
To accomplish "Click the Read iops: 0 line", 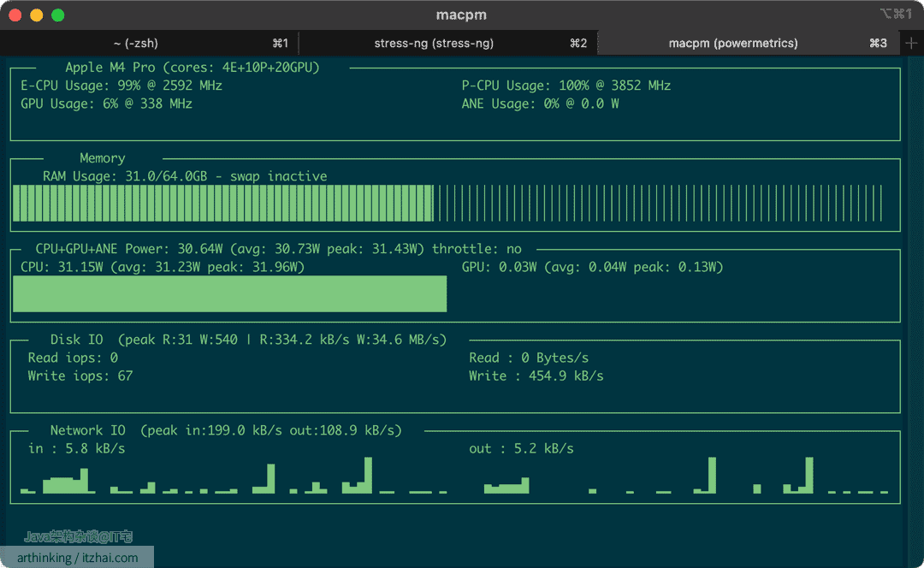I will click(x=73, y=358).
